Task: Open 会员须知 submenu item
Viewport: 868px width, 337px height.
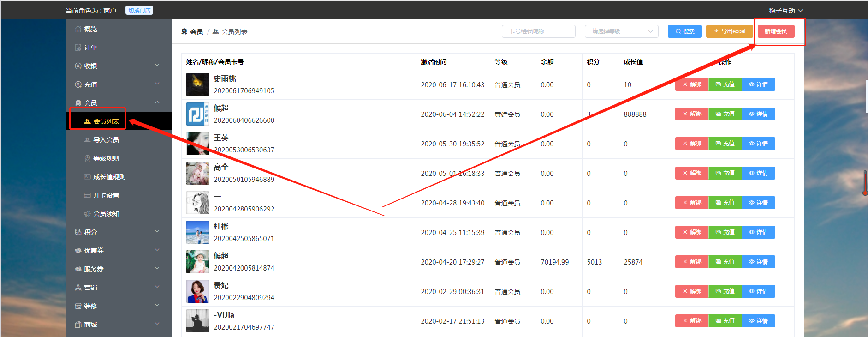Action: [x=119, y=214]
